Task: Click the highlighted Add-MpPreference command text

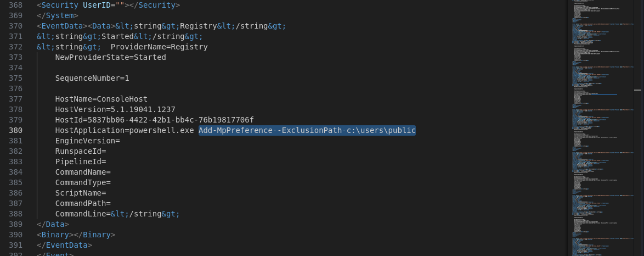Action: coord(307,130)
